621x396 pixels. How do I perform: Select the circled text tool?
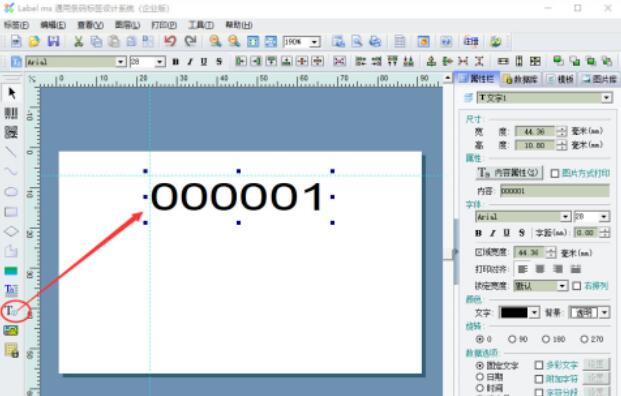click(11, 310)
